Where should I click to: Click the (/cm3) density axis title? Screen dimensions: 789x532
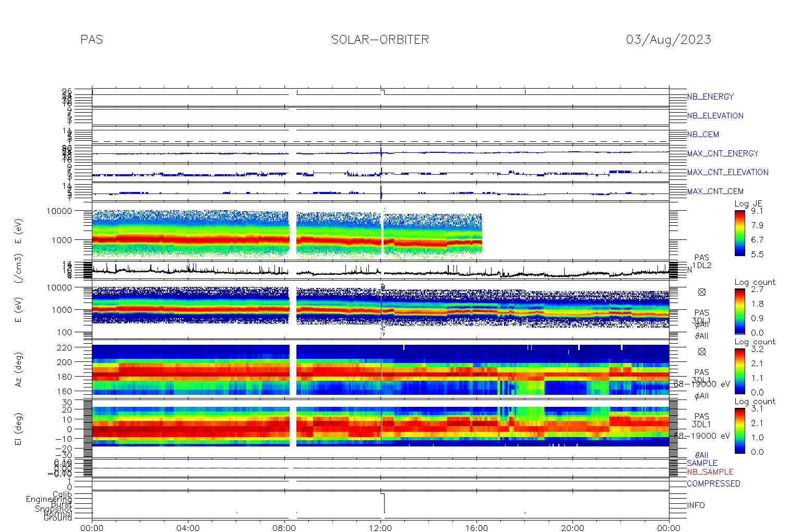[x=18, y=269]
